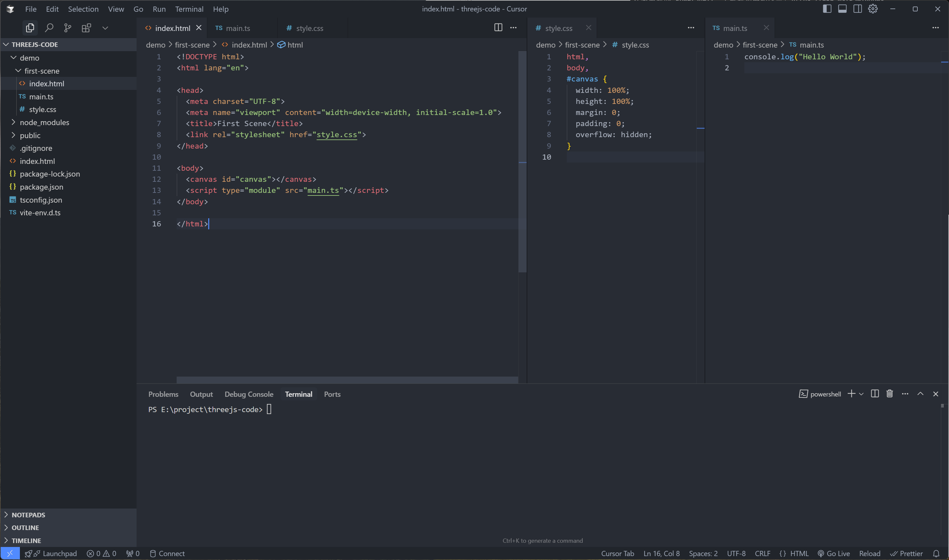
Task: Switch to the Problems panel tab
Action: 163,394
